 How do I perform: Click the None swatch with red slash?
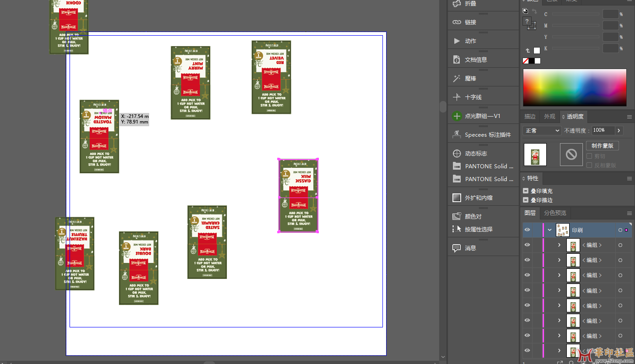[x=526, y=61]
